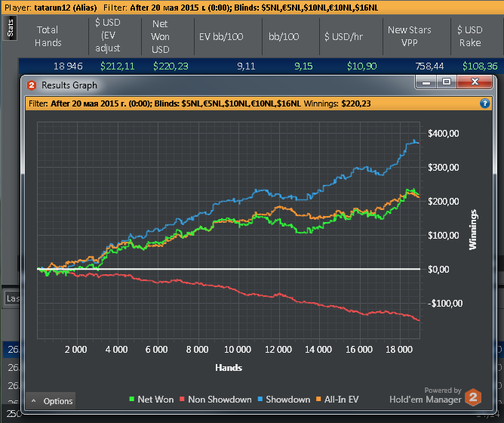Expand the Options panel

click(51, 401)
